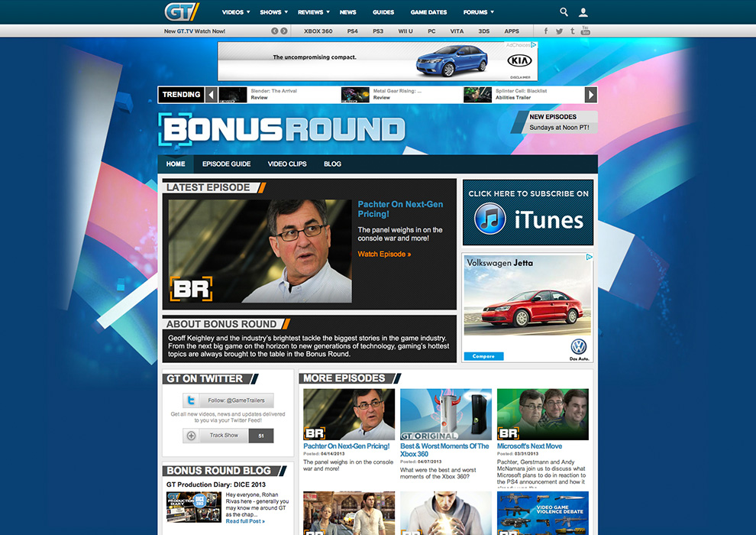Open the Video Clips tab
The width and height of the screenshot is (756, 535).
[x=288, y=164]
